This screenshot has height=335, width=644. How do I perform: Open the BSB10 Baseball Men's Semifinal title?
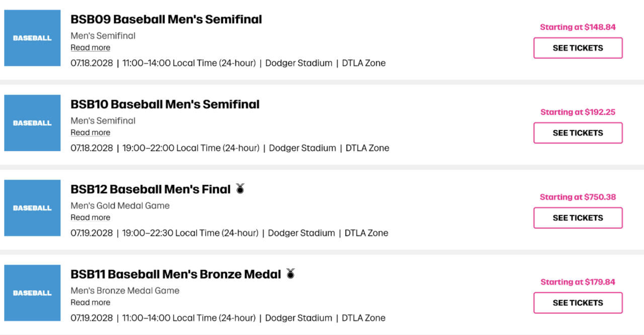[x=165, y=105]
